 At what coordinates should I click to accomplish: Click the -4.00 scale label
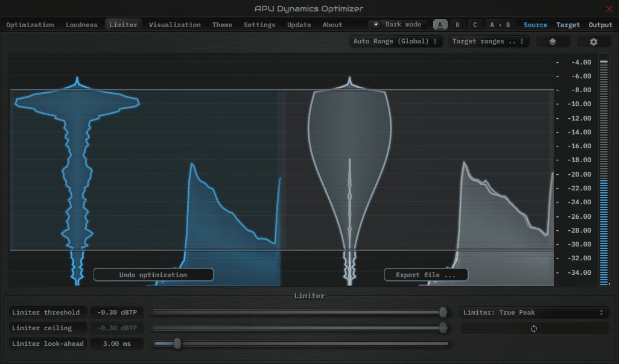(581, 62)
